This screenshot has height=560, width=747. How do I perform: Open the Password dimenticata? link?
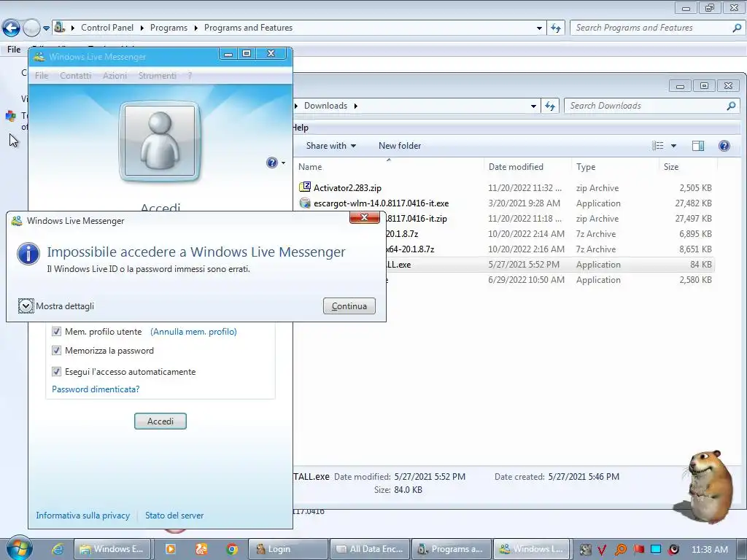pyautogui.click(x=96, y=389)
